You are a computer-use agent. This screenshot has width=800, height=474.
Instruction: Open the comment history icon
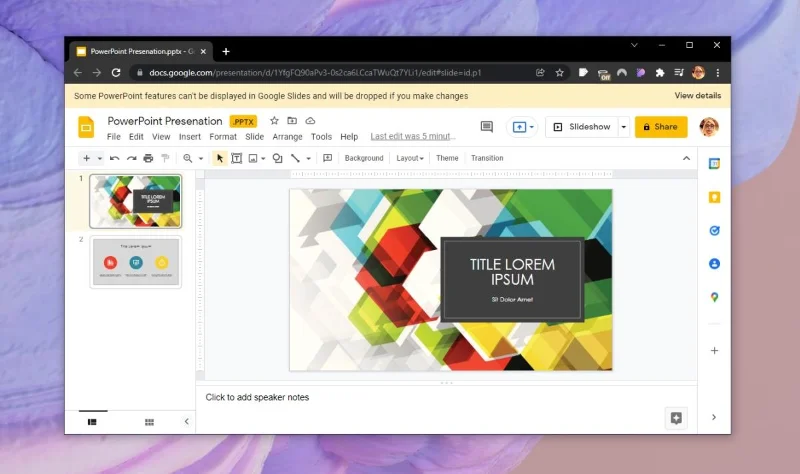pyautogui.click(x=487, y=127)
